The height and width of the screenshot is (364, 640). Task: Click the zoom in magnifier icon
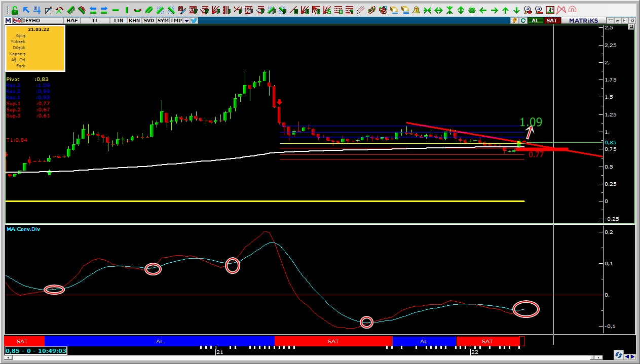click(528, 10)
